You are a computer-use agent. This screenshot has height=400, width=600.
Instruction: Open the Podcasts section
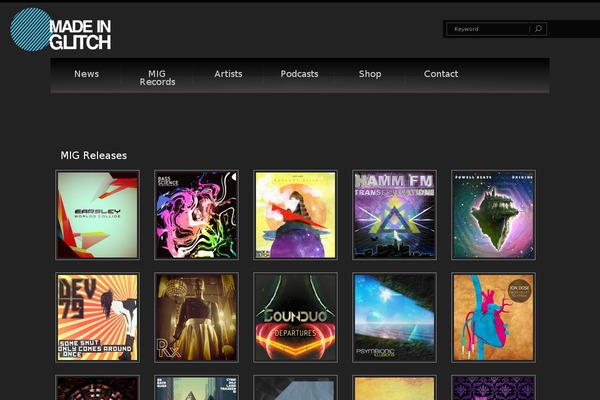[299, 74]
